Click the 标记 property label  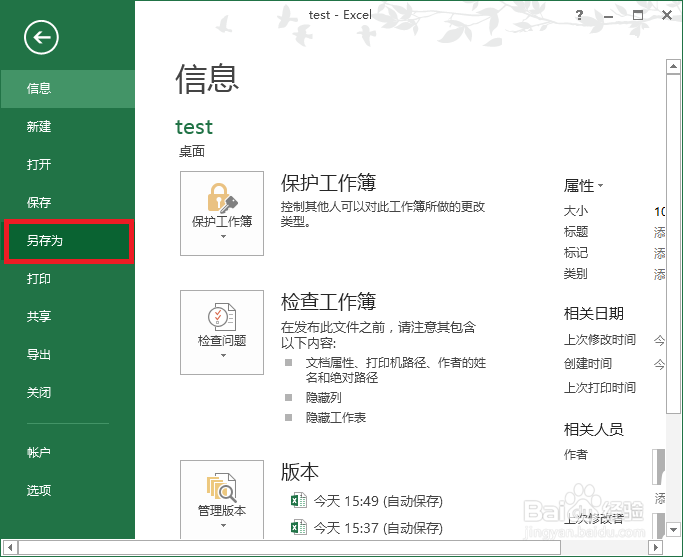[576, 253]
